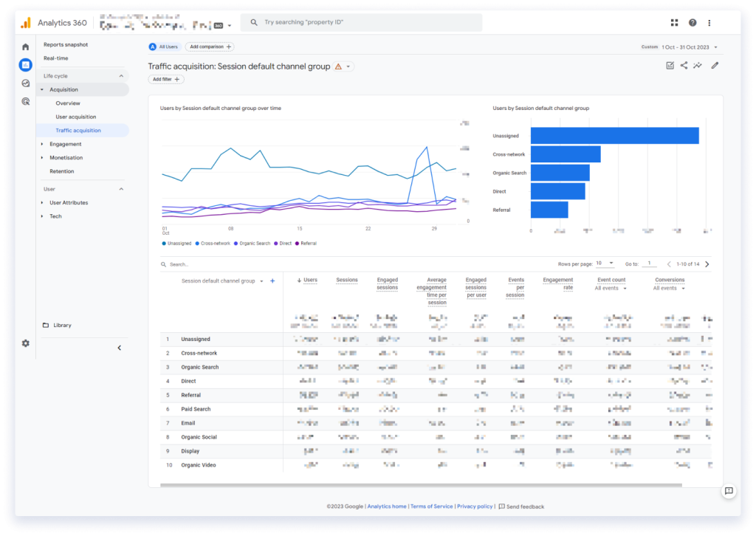Open the Privacy policy link
This screenshot has height=536, width=756.
[475, 506]
